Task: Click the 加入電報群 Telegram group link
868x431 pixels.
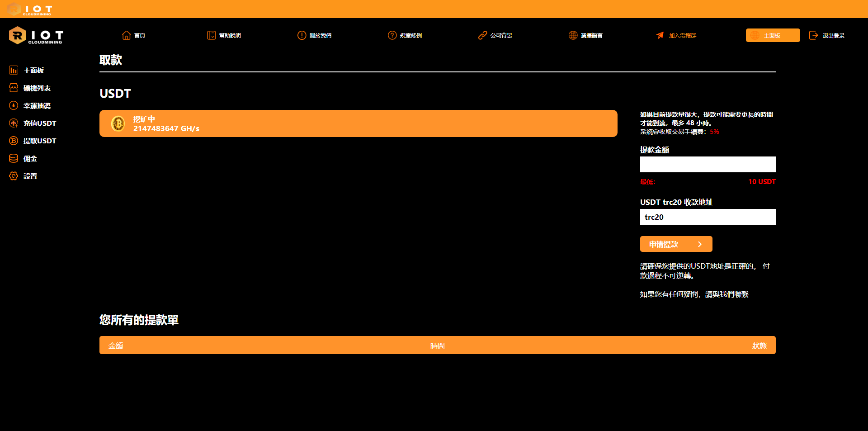Action: tap(683, 36)
